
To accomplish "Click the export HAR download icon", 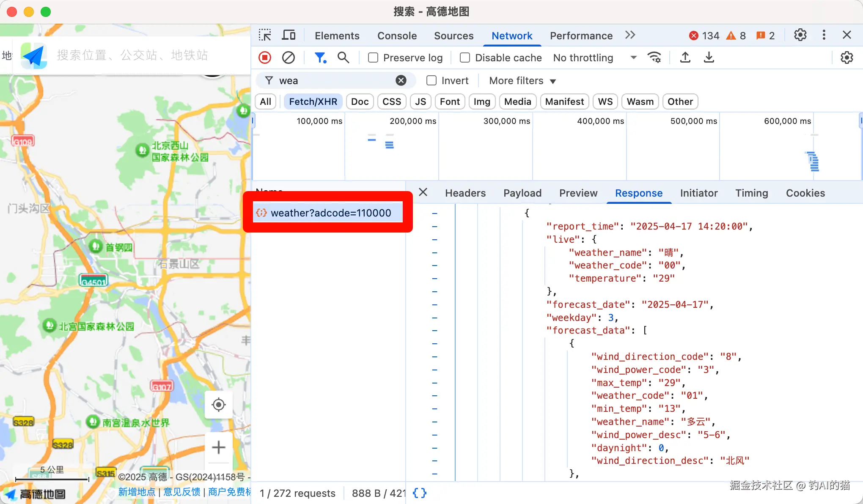I will pos(709,58).
